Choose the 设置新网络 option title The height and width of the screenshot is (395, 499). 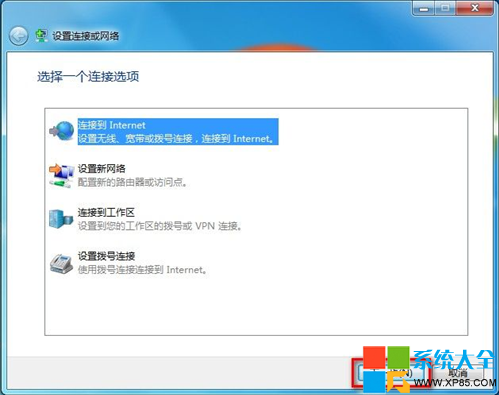102,169
